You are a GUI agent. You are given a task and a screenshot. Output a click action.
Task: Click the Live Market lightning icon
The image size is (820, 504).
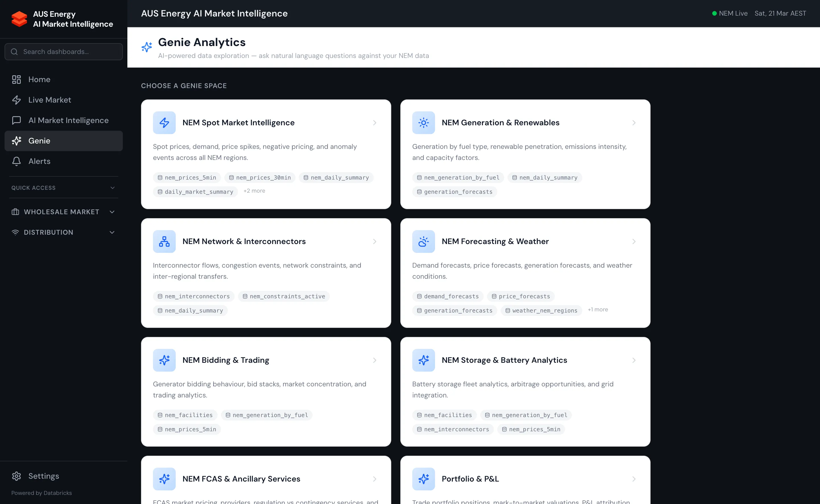(16, 100)
